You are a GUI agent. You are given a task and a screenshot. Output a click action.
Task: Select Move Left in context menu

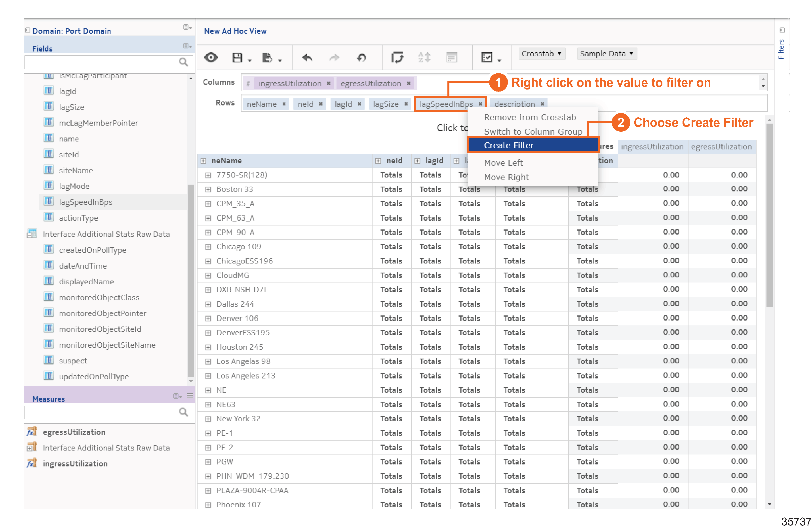coord(503,163)
